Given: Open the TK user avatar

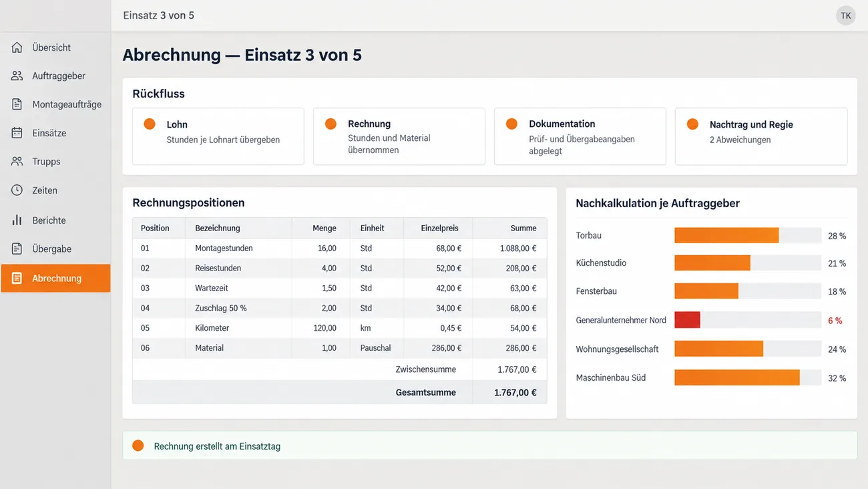Looking at the screenshot, I should point(845,15).
